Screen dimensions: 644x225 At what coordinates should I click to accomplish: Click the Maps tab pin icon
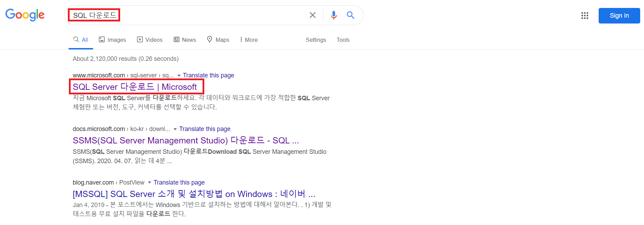[209, 39]
